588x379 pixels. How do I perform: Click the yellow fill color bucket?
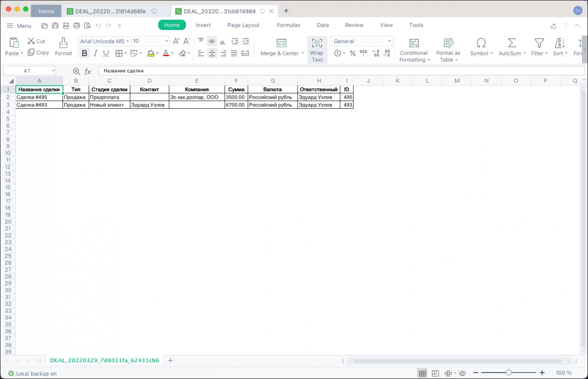click(x=151, y=53)
